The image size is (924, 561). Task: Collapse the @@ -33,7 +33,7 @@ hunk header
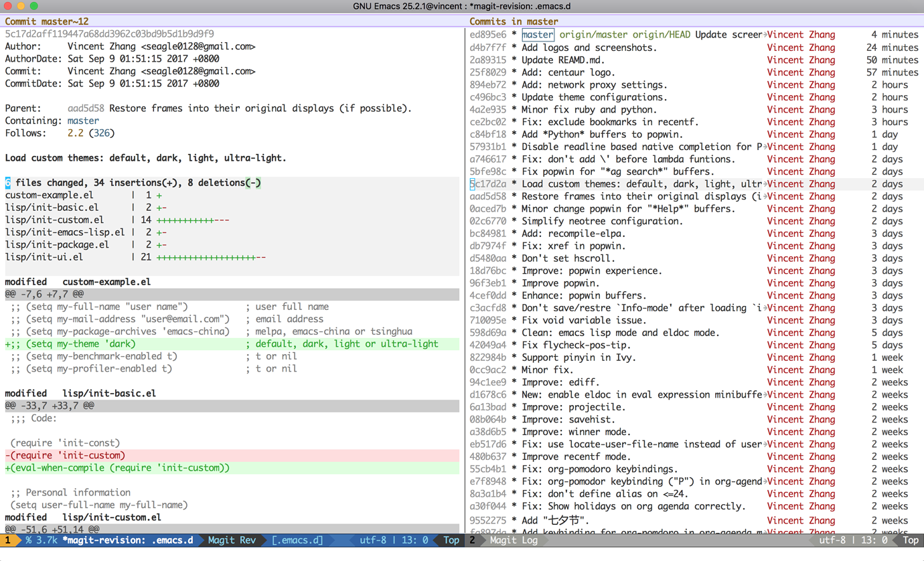pos(47,405)
